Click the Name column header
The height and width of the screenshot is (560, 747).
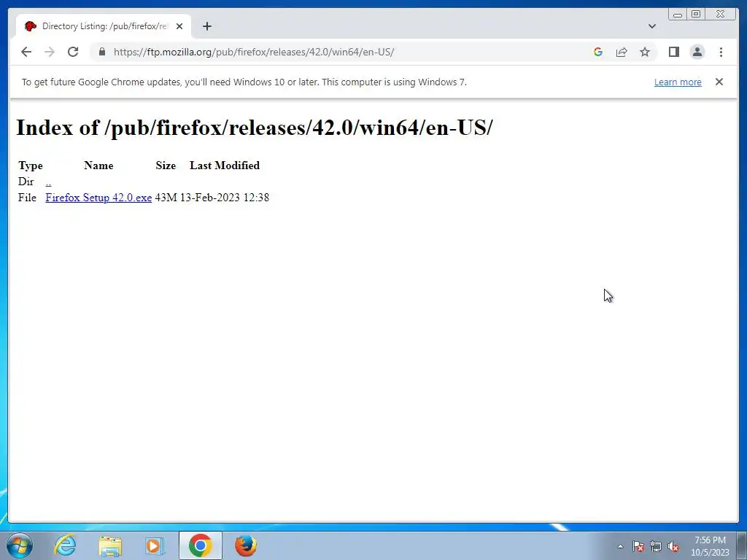(x=98, y=166)
